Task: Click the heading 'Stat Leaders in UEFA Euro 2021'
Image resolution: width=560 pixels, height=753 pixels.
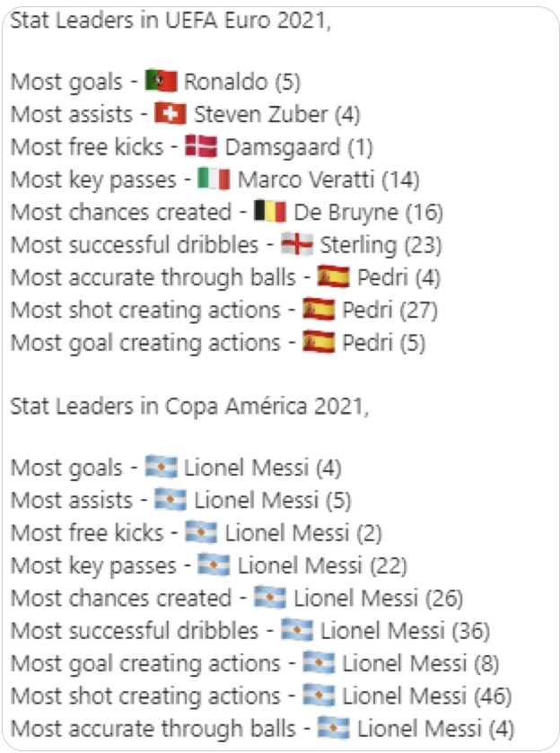Action: 171,22
